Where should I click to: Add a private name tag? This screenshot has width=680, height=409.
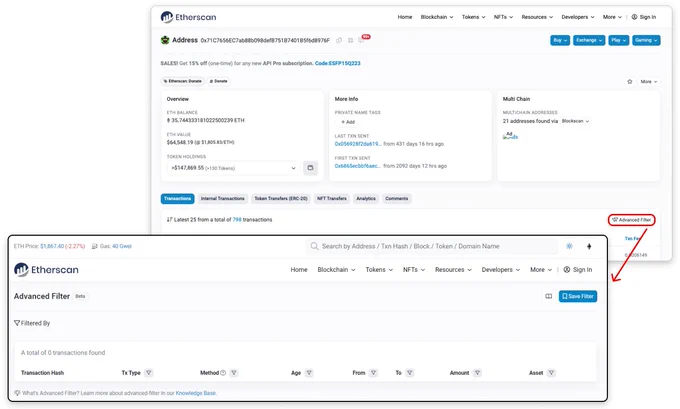tap(348, 122)
